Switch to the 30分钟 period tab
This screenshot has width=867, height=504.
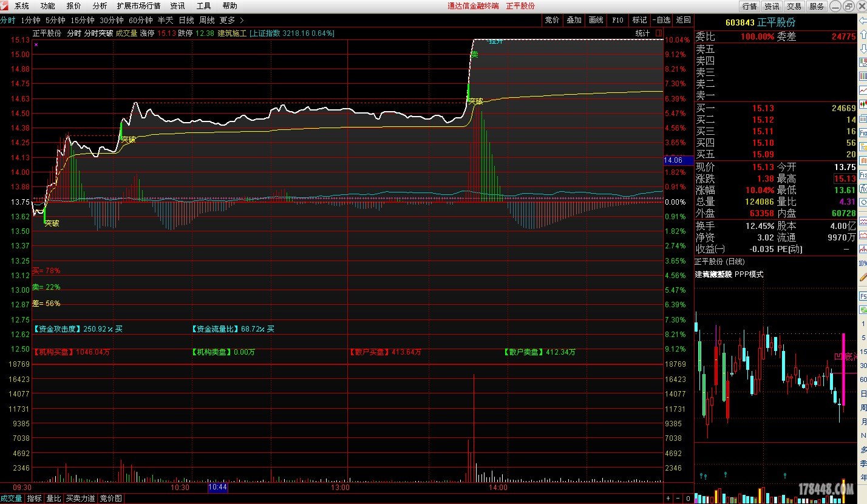pos(111,19)
